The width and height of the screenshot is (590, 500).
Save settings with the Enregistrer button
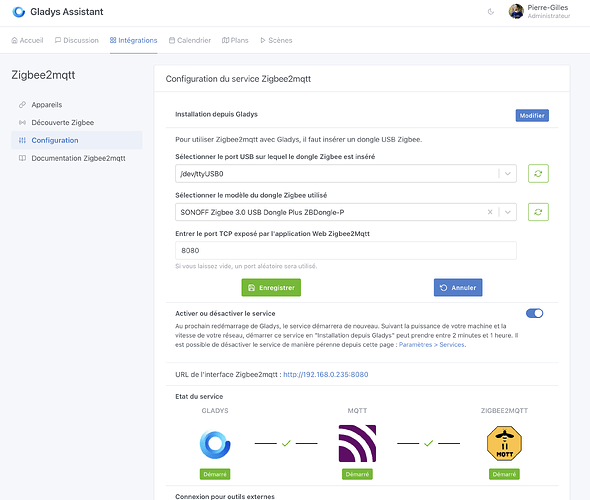pyautogui.click(x=271, y=288)
